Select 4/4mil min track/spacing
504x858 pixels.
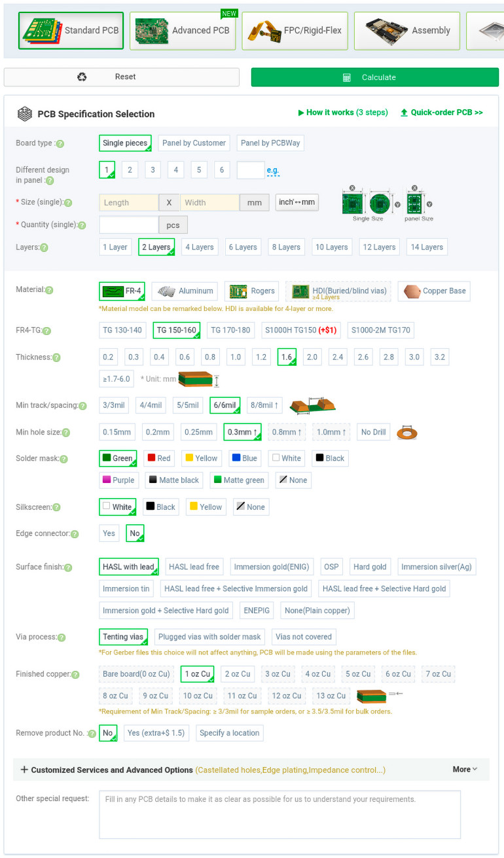[x=151, y=406]
